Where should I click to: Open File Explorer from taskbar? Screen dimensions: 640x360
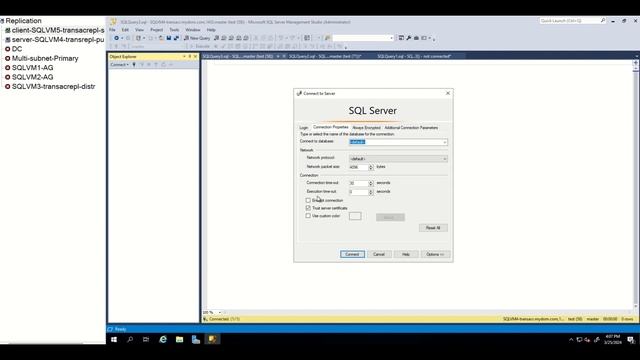179,339
